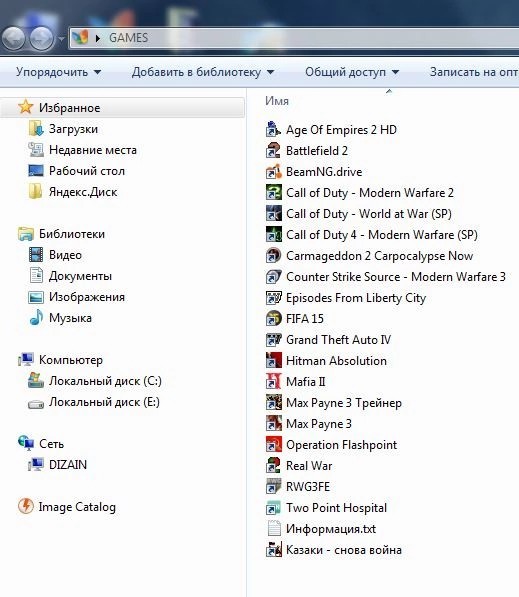Image resolution: width=519 pixels, height=597 pixels.
Task: Go forward with the Forward arrow button
Action: pyautogui.click(x=42, y=38)
